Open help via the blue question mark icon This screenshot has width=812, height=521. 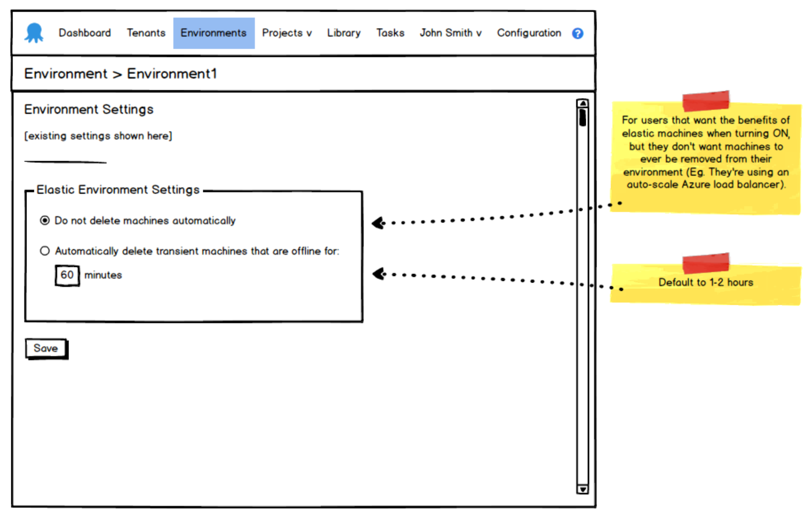(x=578, y=33)
